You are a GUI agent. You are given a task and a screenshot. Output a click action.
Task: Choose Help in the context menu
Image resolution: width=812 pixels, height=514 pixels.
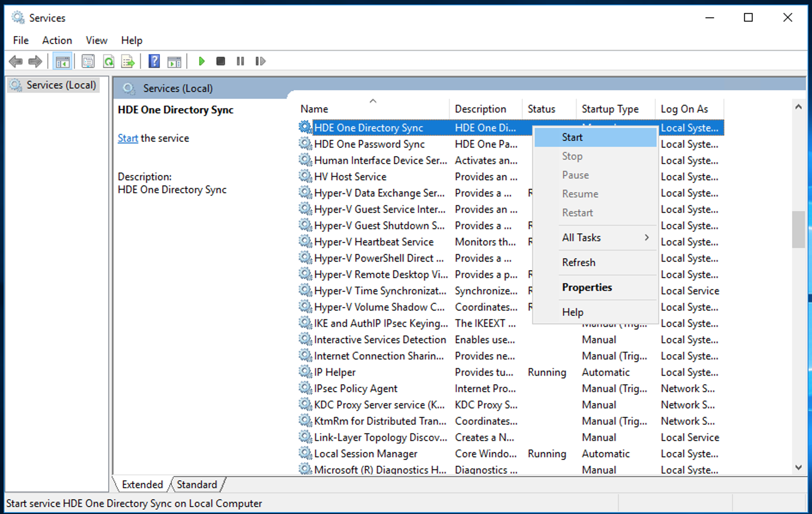coord(595,312)
